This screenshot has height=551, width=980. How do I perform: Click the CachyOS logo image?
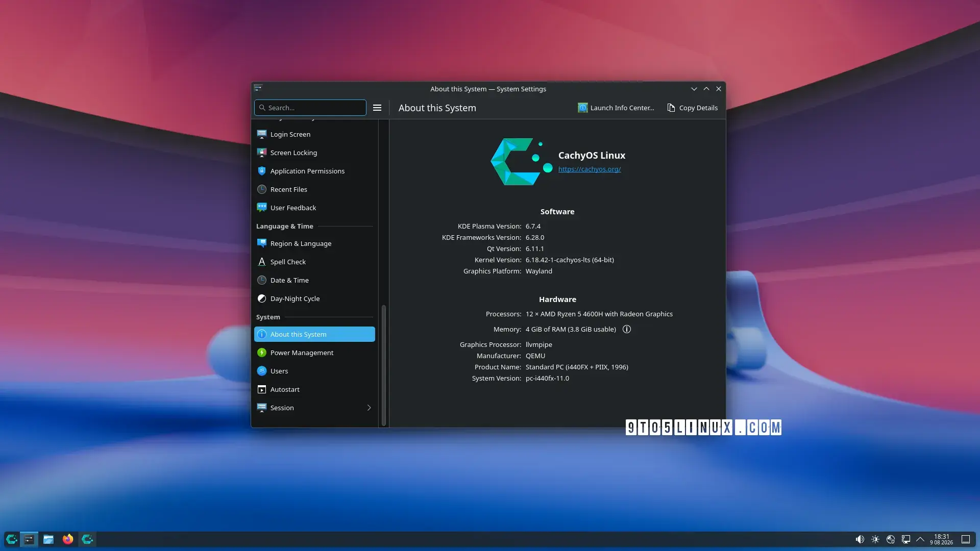coord(522,161)
